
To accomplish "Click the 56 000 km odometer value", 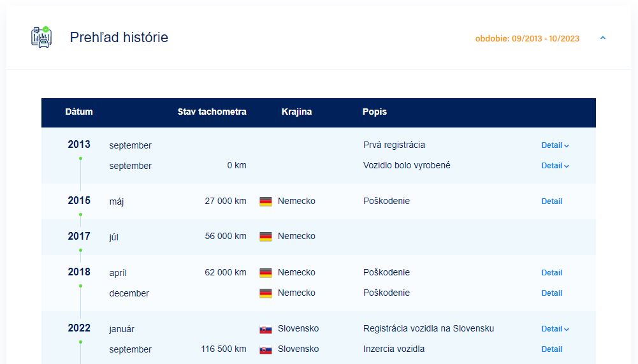I will click(x=226, y=236).
